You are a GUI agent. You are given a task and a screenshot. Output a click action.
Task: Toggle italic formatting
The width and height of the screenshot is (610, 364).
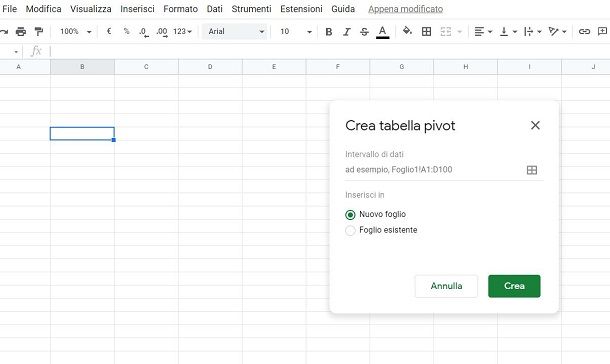(346, 32)
